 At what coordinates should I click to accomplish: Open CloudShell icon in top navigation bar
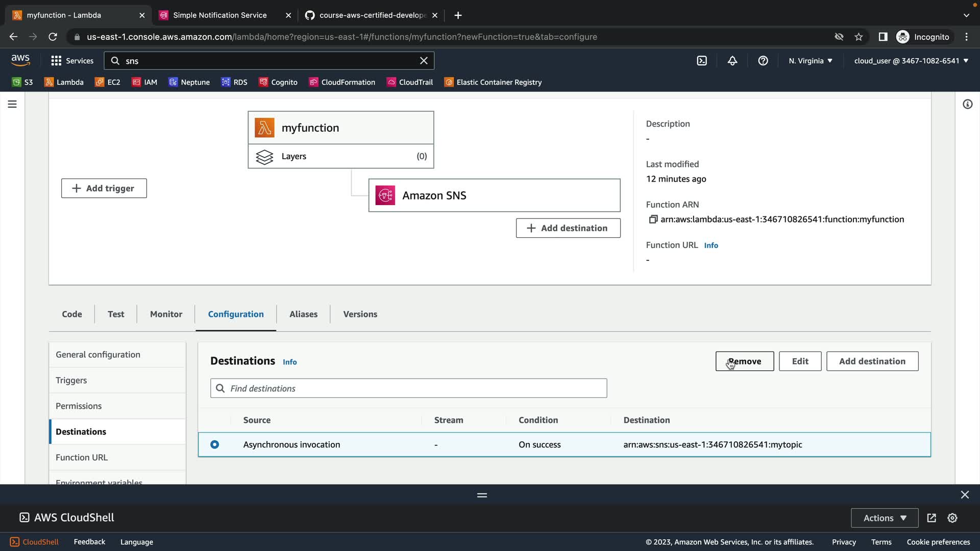[702, 61]
